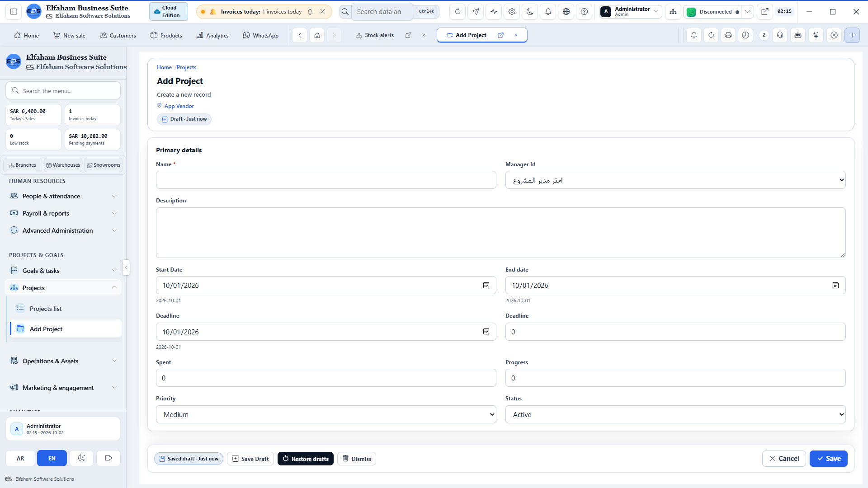Image resolution: width=868 pixels, height=488 pixels.
Task: Open the paper plane send icon
Action: pos(476,12)
